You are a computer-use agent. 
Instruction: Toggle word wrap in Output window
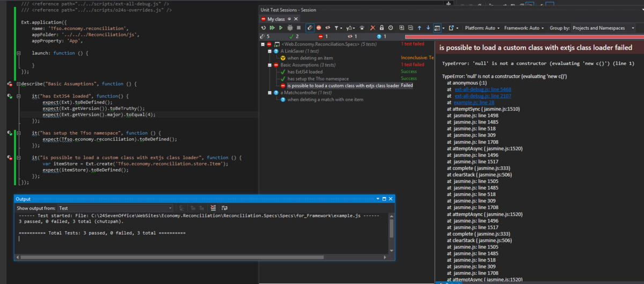coord(224,208)
